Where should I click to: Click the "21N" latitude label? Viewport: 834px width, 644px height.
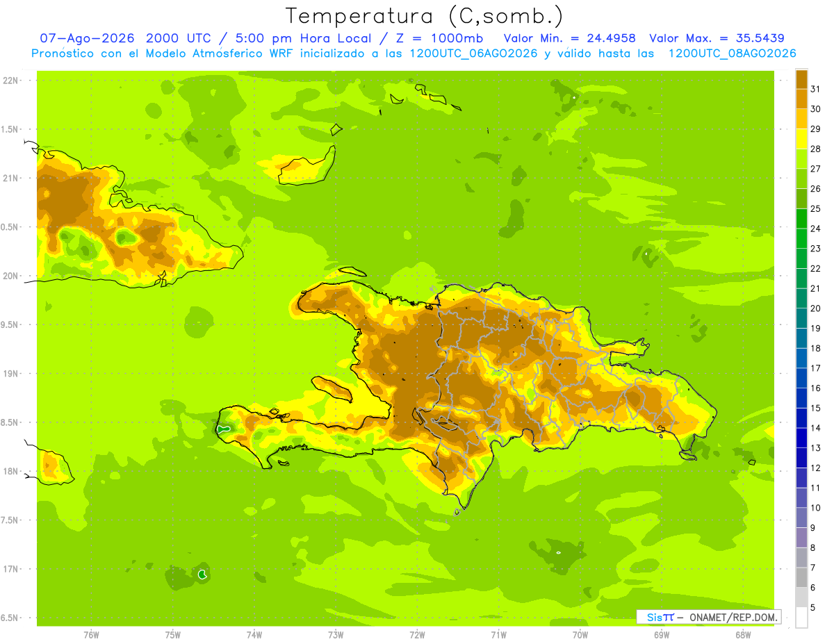click(x=10, y=178)
